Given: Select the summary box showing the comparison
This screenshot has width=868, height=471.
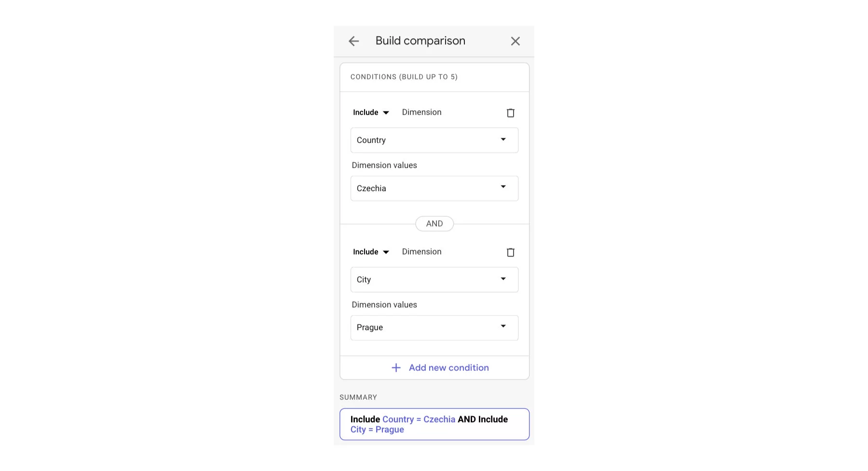Looking at the screenshot, I should [x=434, y=424].
